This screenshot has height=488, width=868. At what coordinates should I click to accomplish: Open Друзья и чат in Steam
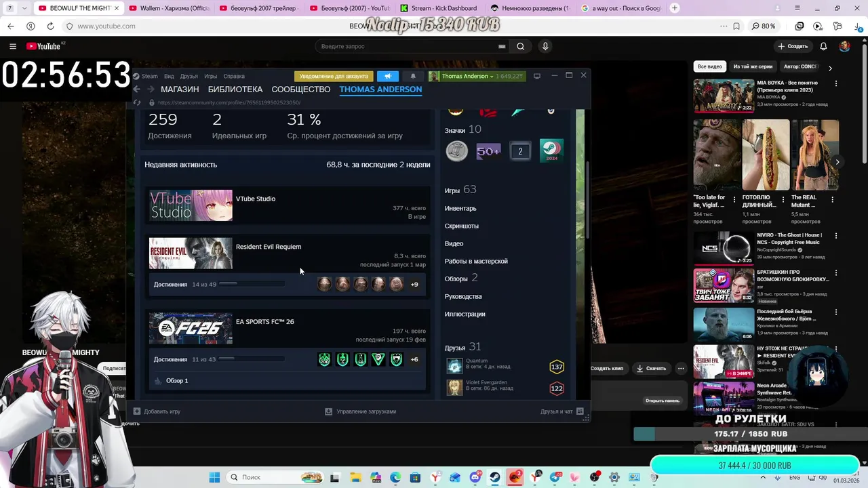tap(561, 411)
